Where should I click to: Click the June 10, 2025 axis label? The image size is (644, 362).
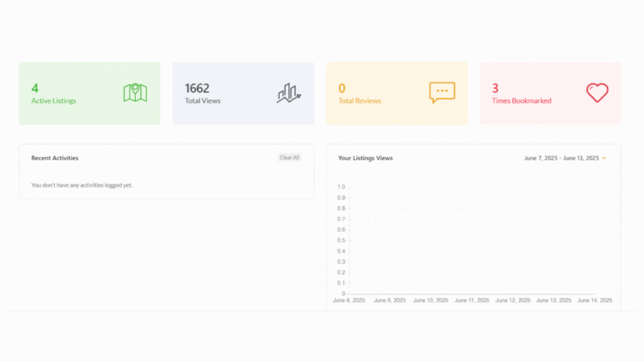[x=431, y=300]
